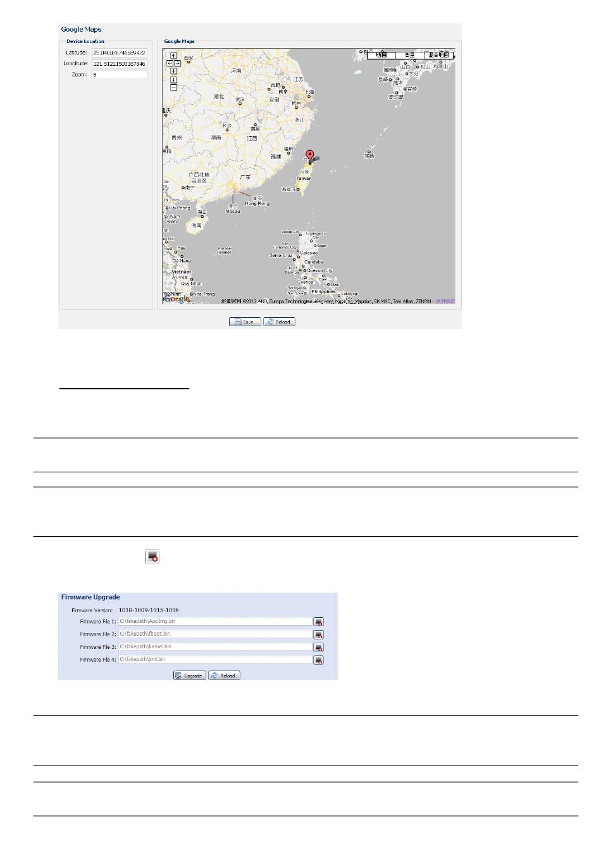Click the Firmware File 4 path field
Viewport: 601px width, 868px height.
point(215,660)
